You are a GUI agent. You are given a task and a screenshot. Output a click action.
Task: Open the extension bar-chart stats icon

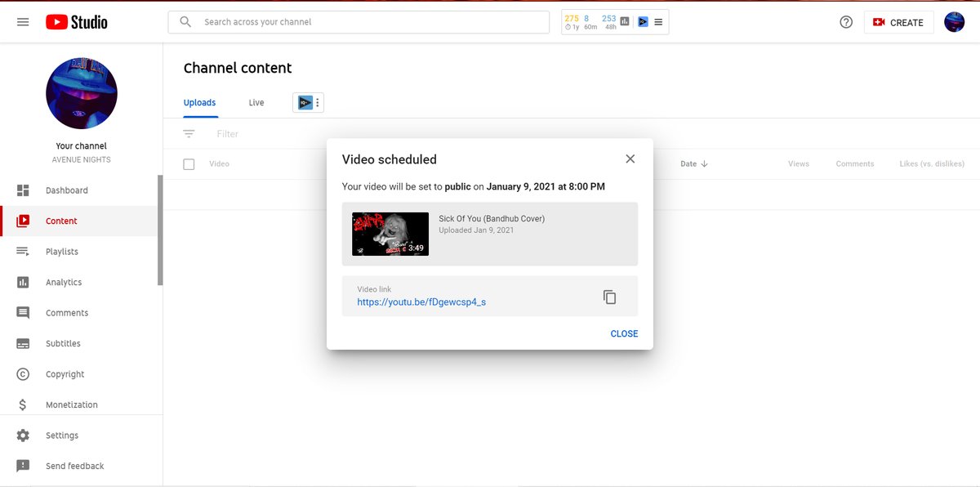(625, 22)
